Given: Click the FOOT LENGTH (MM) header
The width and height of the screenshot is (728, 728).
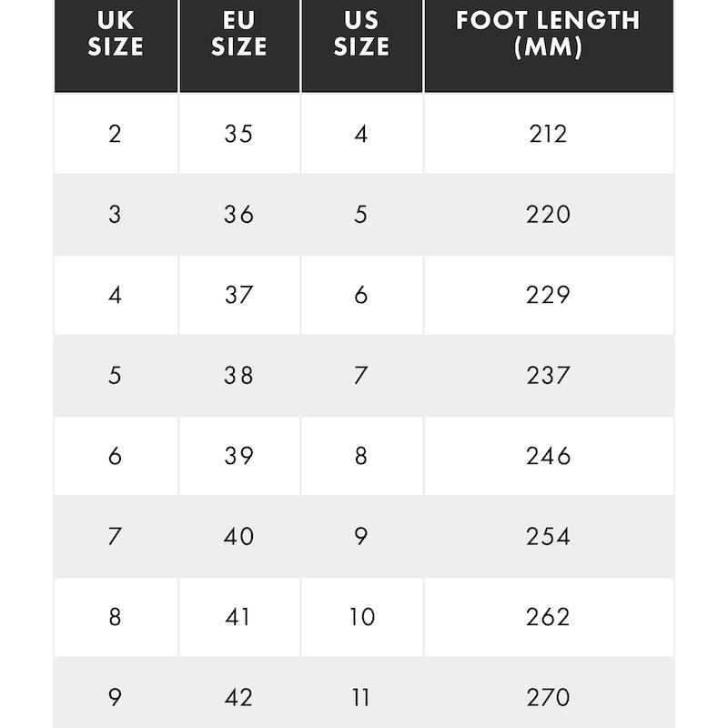Looking at the screenshot, I should [x=549, y=46].
